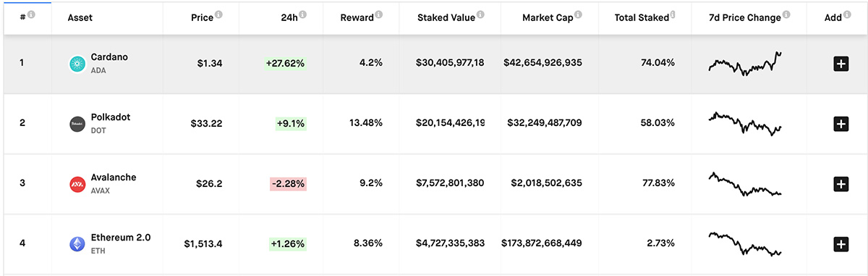Click the Cardano ADA logo icon
This screenshot has height=276, width=868.
click(x=77, y=63)
